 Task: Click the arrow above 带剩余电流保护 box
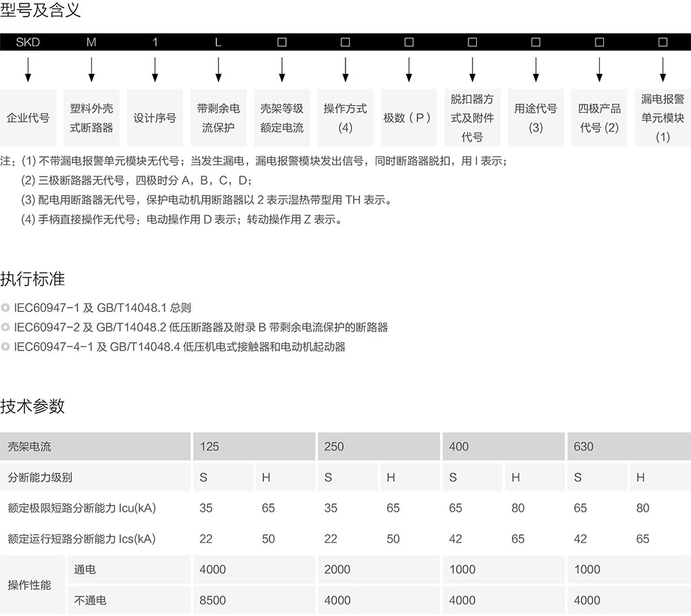pyautogui.click(x=218, y=69)
